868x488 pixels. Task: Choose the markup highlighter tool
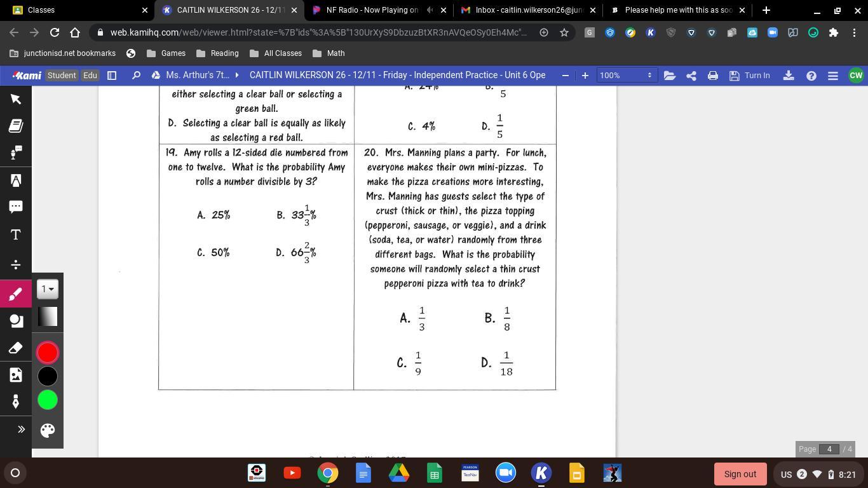pos(16,180)
